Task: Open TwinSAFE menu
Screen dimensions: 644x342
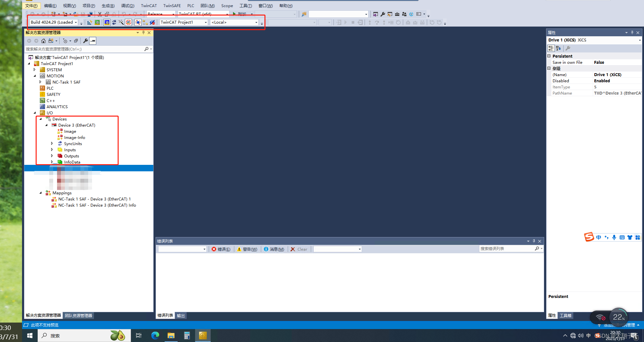Action: (x=172, y=6)
